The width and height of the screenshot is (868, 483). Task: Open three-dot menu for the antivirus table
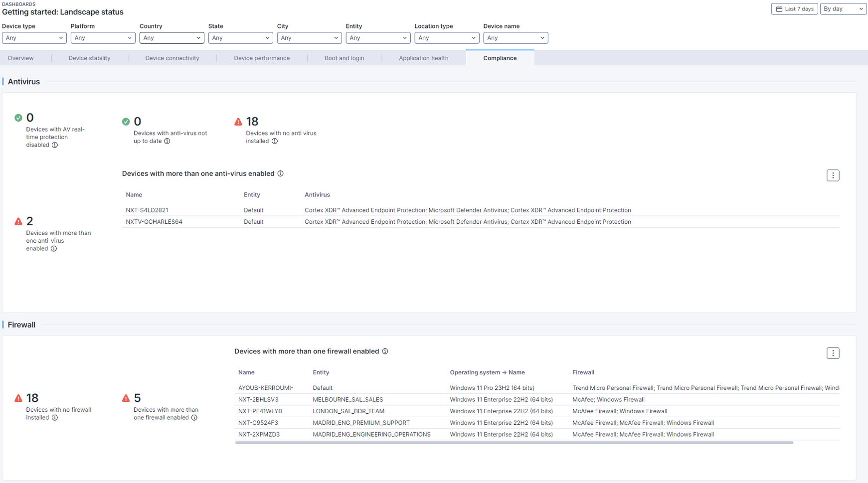833,175
